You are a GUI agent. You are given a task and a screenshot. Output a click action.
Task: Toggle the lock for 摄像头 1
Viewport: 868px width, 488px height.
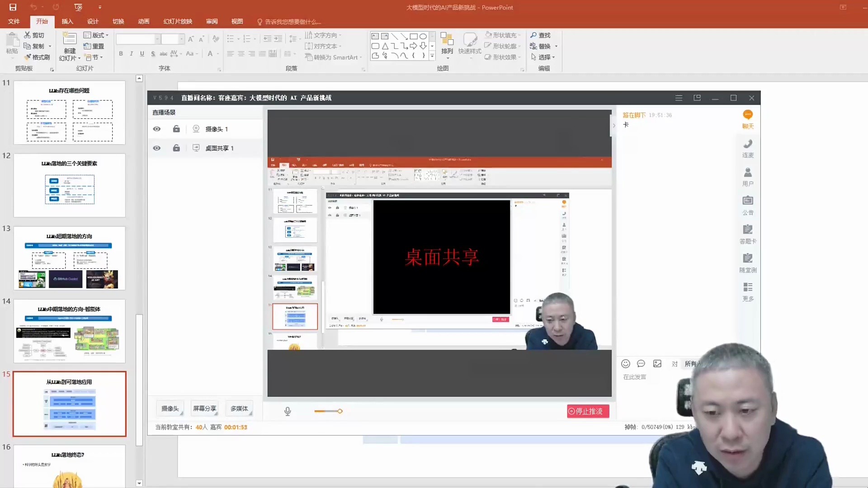(x=176, y=129)
